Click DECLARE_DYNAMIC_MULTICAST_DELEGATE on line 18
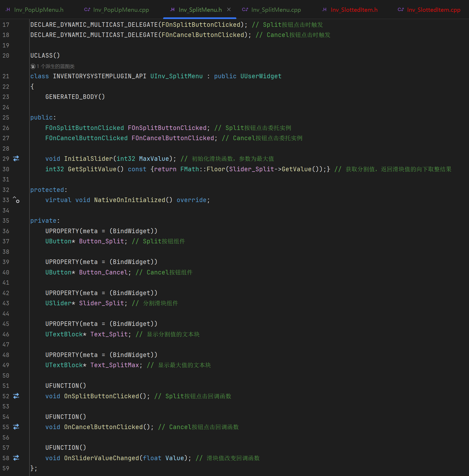 94,35
